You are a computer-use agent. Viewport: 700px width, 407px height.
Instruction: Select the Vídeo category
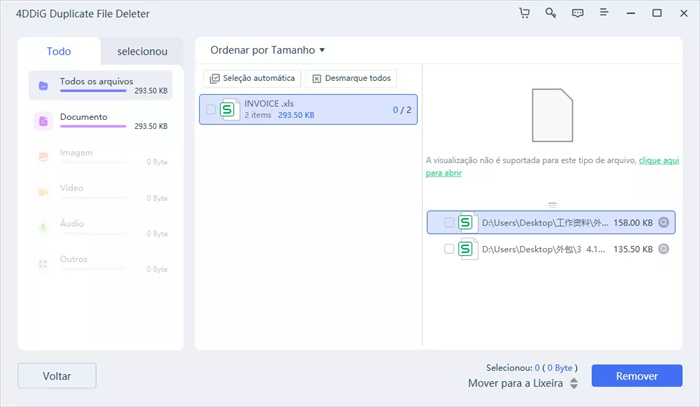pos(100,192)
